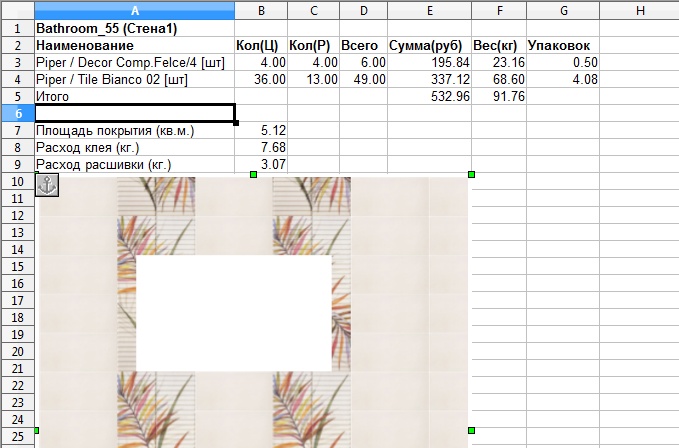The height and width of the screenshot is (448, 679).
Task: Click 'Расход клея (кг.)' cell
Action: (x=135, y=148)
